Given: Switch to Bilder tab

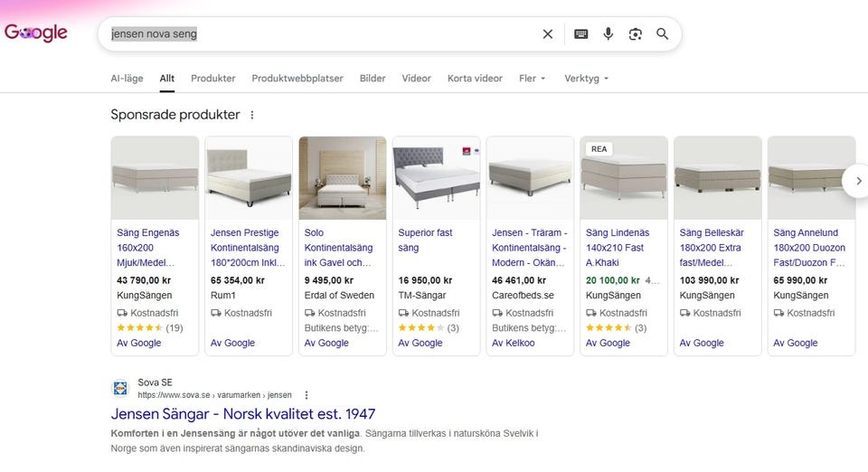Looking at the screenshot, I should click(373, 78).
